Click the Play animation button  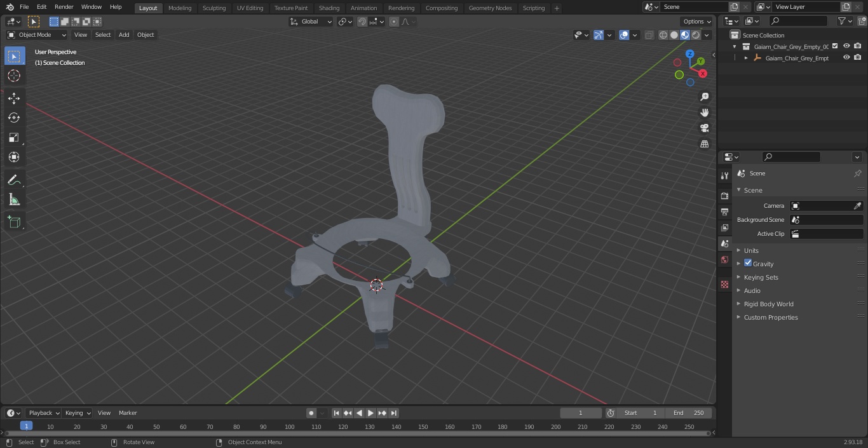tap(370, 413)
